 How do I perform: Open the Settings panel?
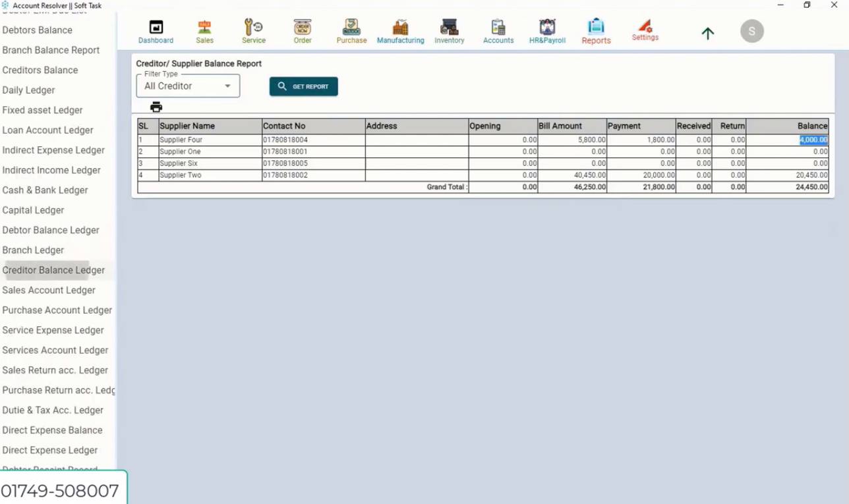pyautogui.click(x=645, y=30)
